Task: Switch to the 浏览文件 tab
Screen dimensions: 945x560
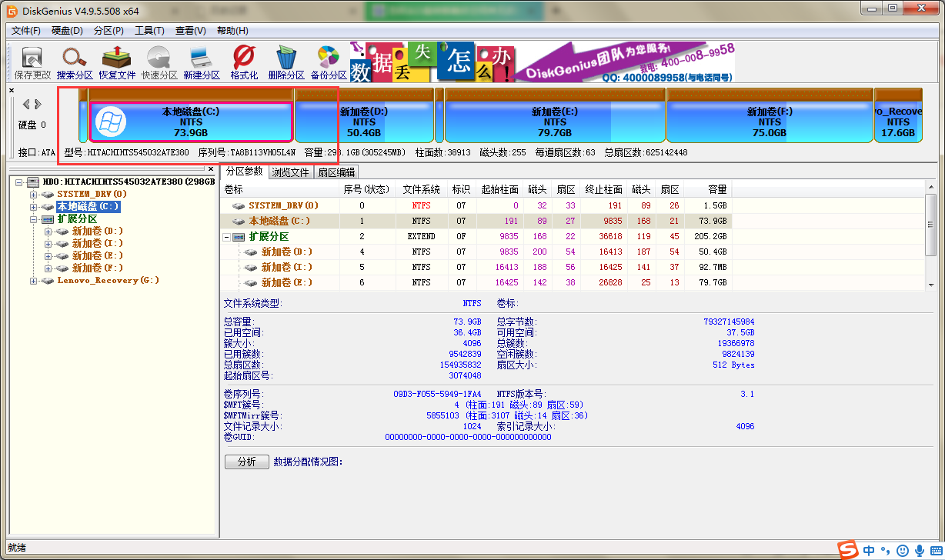Action: [291, 172]
